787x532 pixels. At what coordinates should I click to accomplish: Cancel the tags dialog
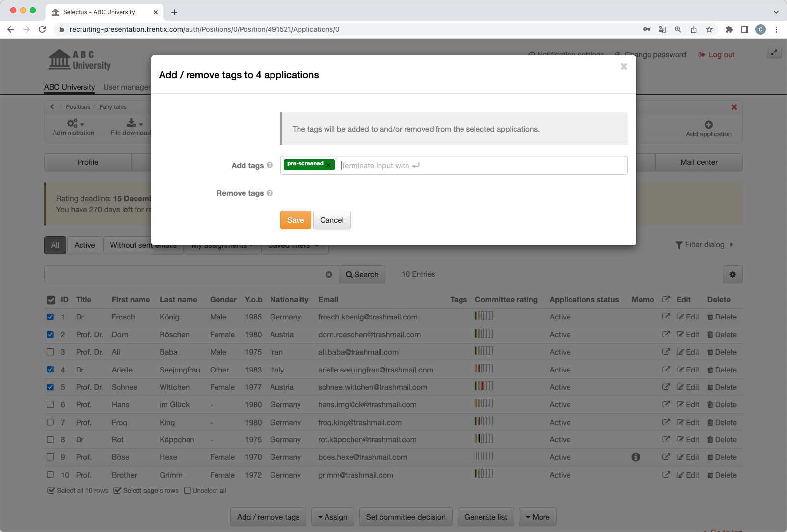(x=332, y=220)
